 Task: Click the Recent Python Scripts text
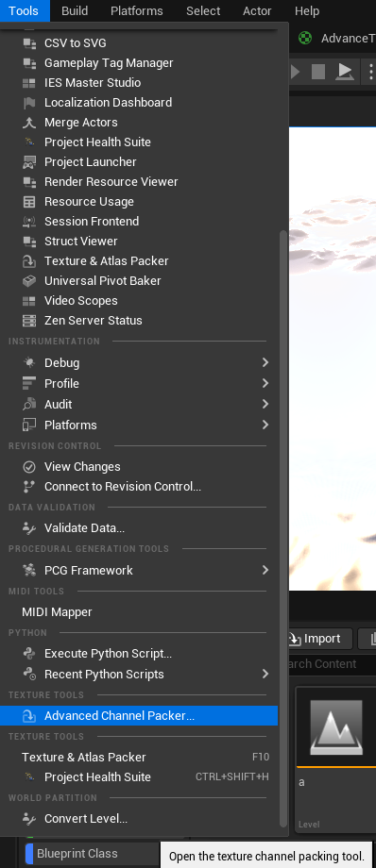pos(104,675)
